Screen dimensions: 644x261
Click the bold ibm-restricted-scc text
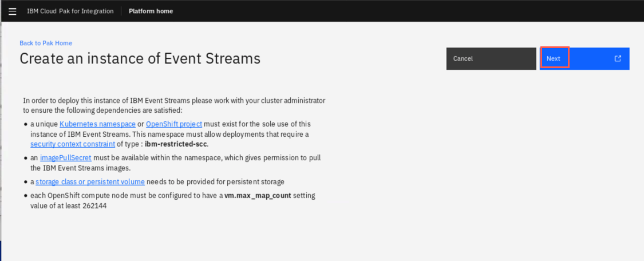[x=177, y=144]
